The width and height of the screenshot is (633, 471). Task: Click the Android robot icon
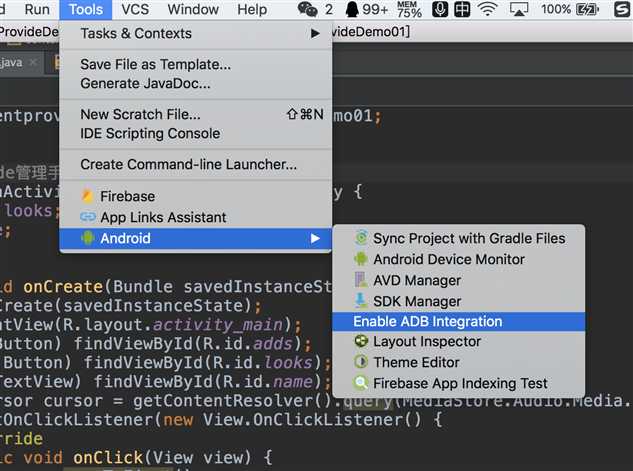coord(87,238)
